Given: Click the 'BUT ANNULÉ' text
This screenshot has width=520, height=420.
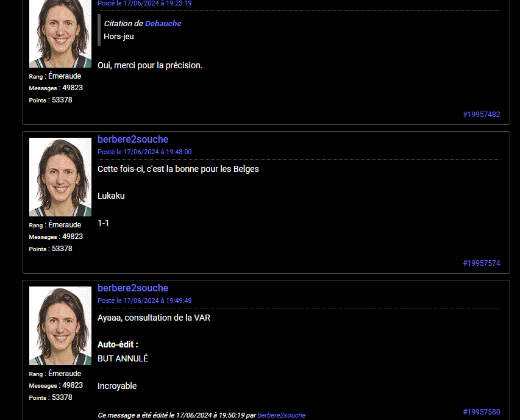Looking at the screenshot, I should click(x=123, y=358).
